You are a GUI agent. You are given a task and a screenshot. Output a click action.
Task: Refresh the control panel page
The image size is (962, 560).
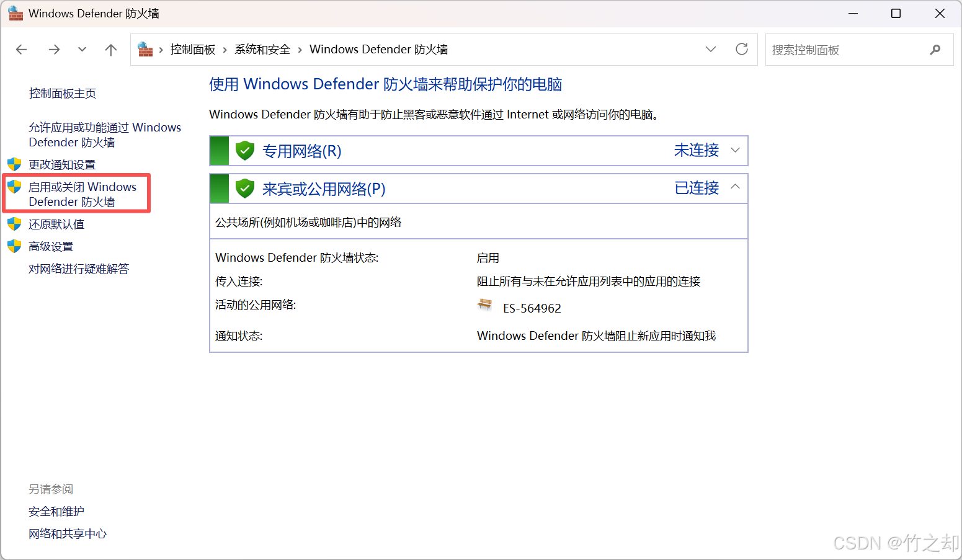(742, 49)
